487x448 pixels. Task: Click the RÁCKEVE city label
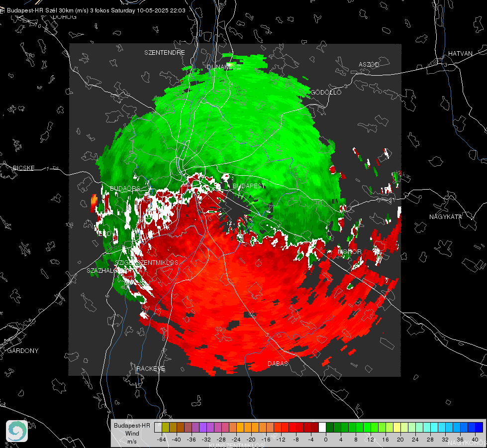pos(151,368)
